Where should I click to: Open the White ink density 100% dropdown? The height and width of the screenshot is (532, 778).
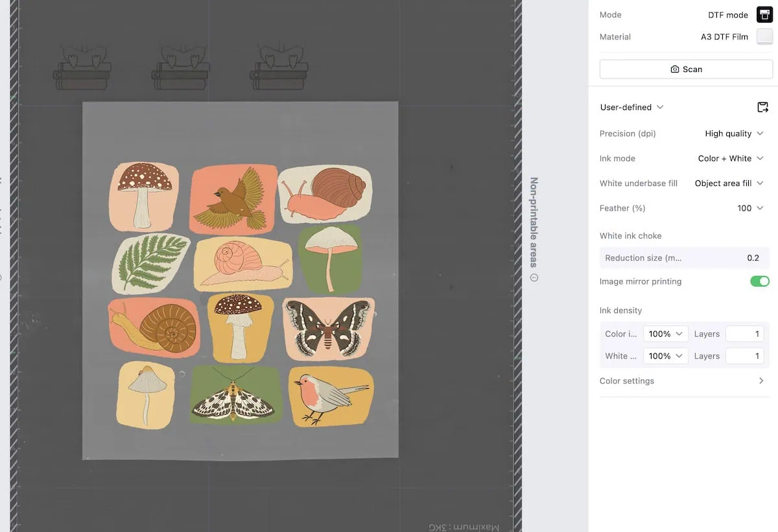(666, 356)
